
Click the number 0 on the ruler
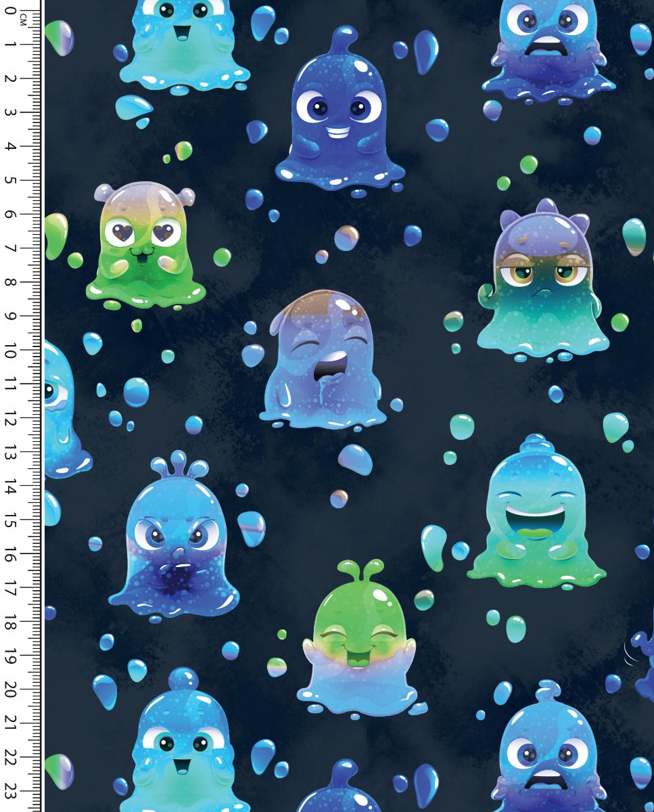(x=11, y=11)
